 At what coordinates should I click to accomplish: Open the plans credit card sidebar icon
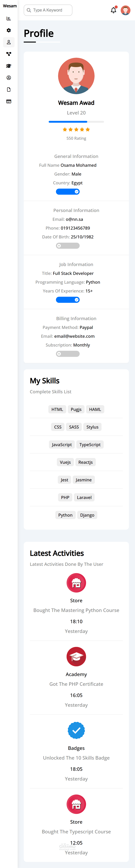(x=9, y=101)
